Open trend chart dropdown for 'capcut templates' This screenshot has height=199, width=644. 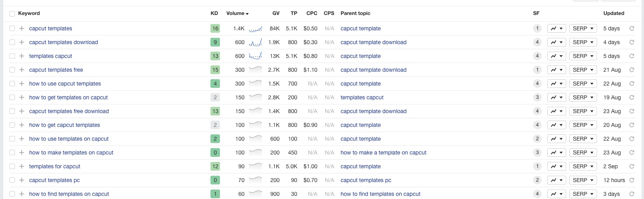pyautogui.click(x=557, y=28)
